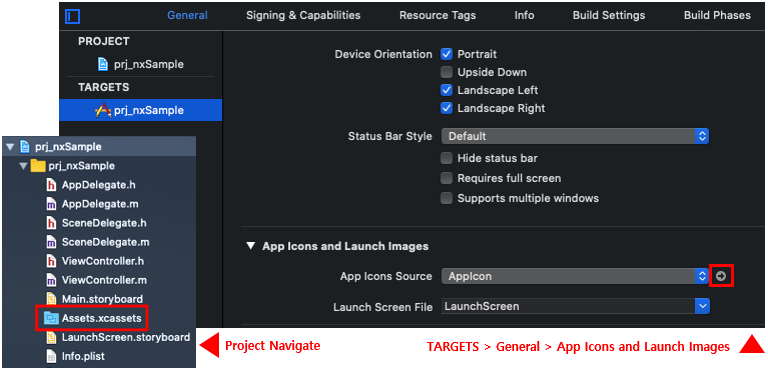Open the App Icons Source dropdown
The height and width of the screenshot is (371, 768).
coord(575,276)
